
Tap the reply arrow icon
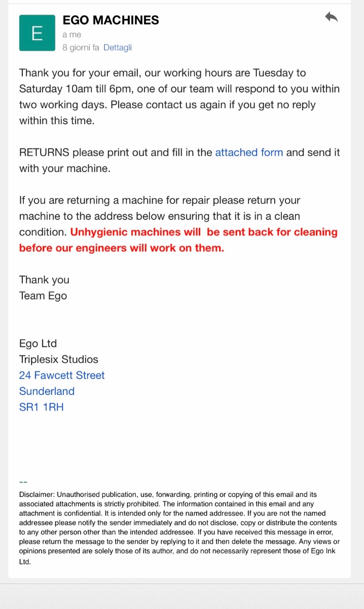coord(332,17)
